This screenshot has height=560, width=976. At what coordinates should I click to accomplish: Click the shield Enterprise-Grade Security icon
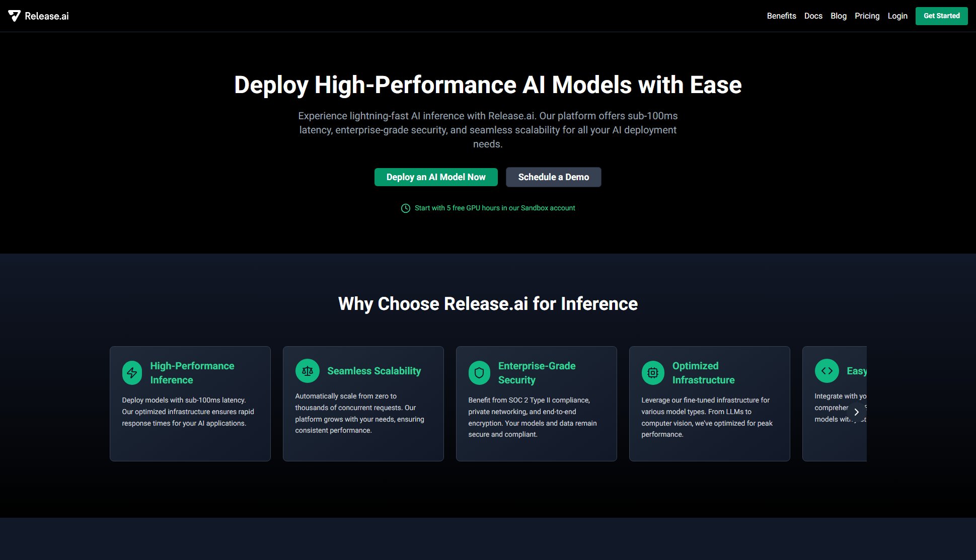coord(479,373)
